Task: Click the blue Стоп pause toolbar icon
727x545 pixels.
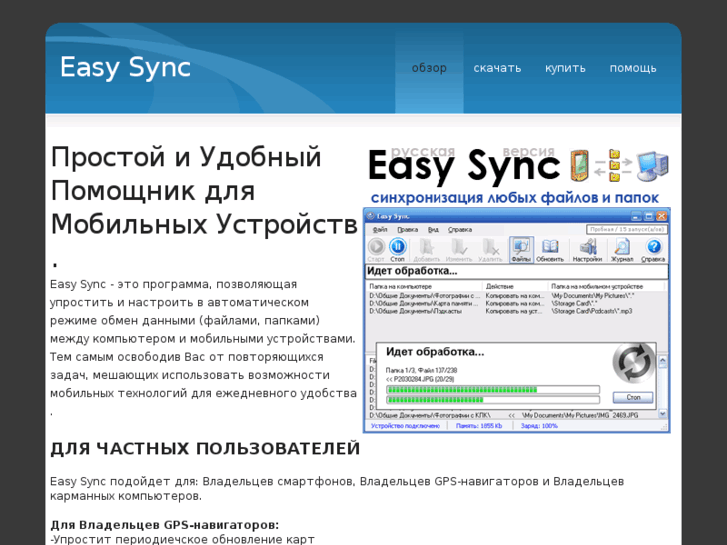Action: pyautogui.click(x=397, y=250)
